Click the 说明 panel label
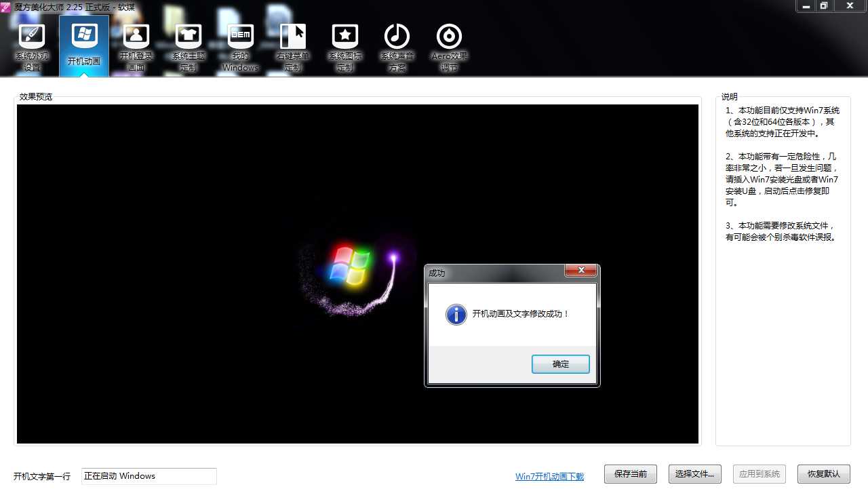 729,97
